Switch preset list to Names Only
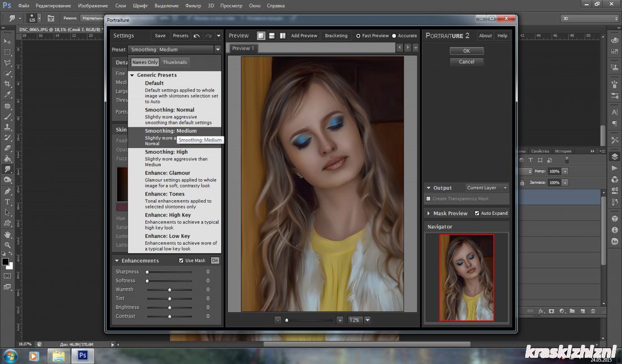 coord(145,62)
